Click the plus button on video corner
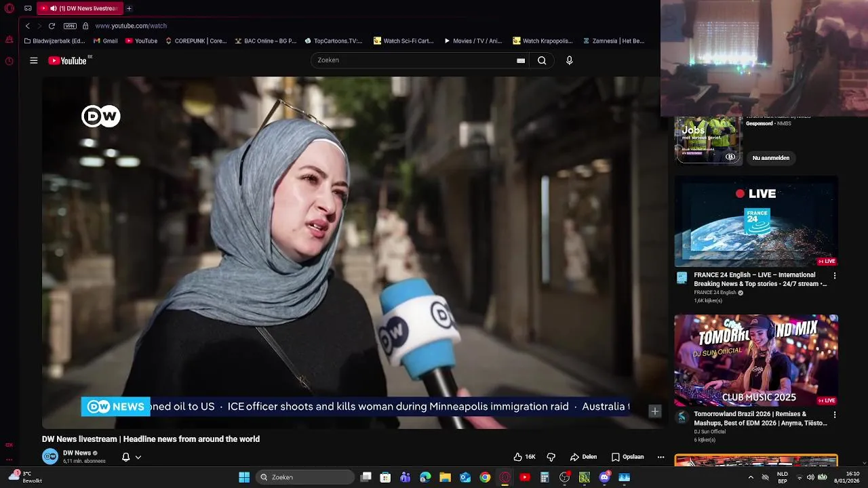The image size is (868, 488). [x=654, y=411]
